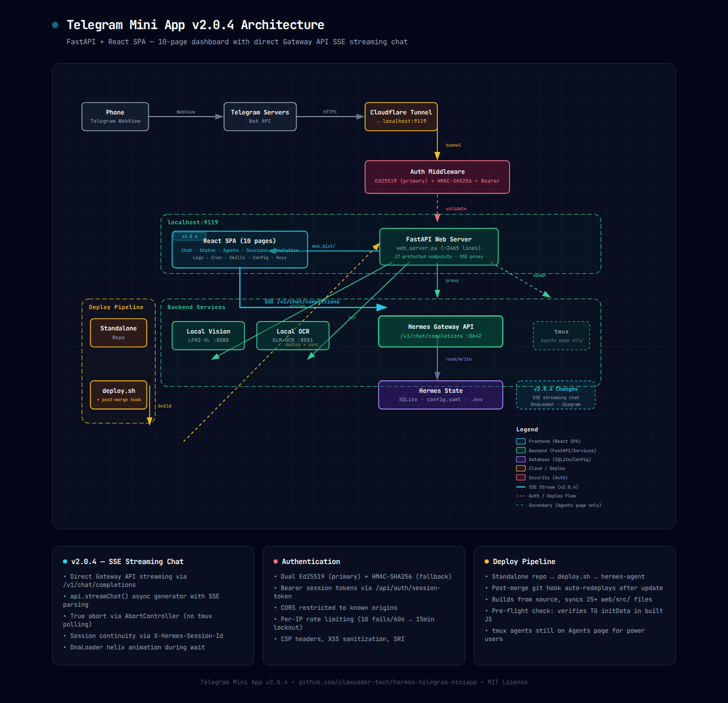Click the Auth / Deploy Flow legend line

coord(521,496)
